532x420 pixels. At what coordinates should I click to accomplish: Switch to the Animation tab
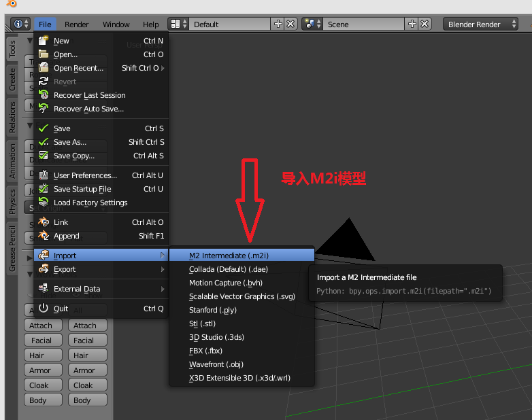point(12,161)
